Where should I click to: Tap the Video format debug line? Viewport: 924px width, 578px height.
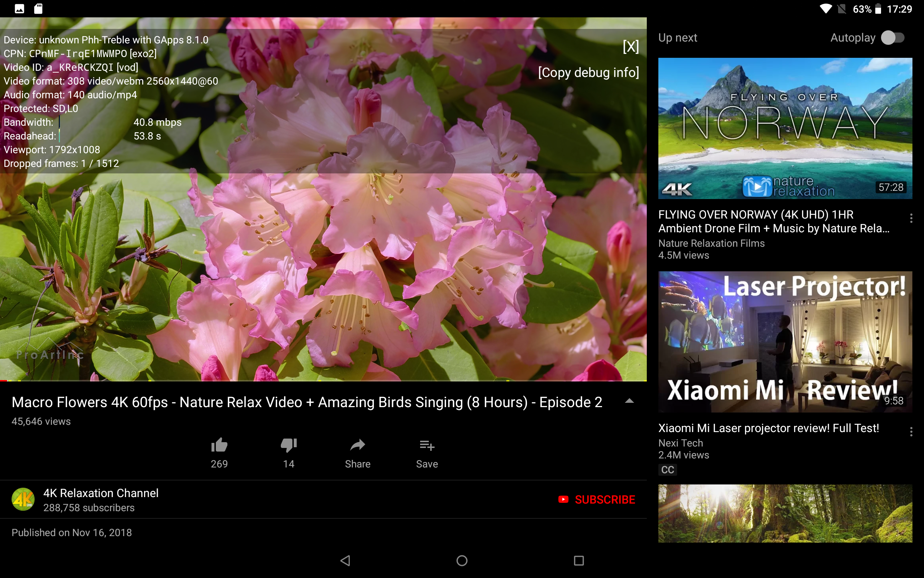click(x=111, y=81)
